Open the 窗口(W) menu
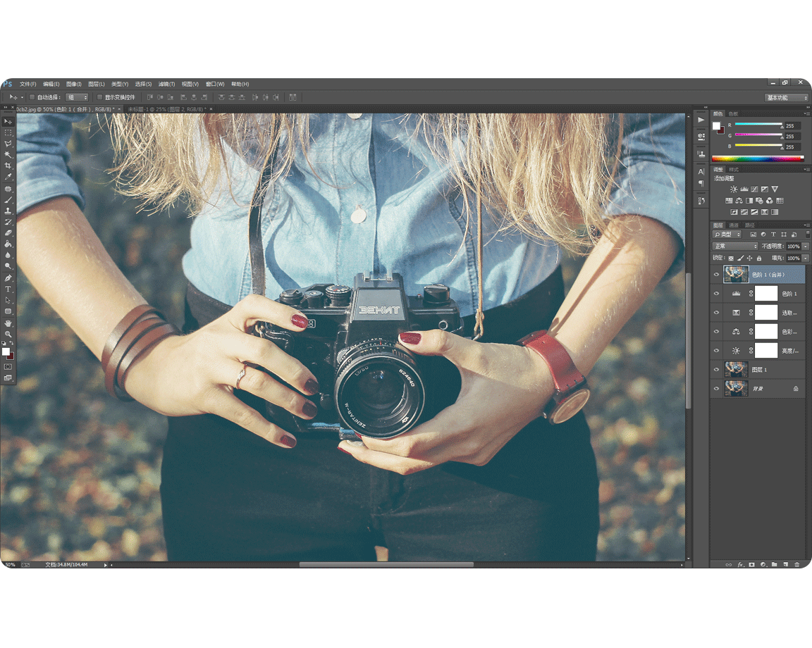Viewport: 812px width, 648px height. tap(215, 84)
